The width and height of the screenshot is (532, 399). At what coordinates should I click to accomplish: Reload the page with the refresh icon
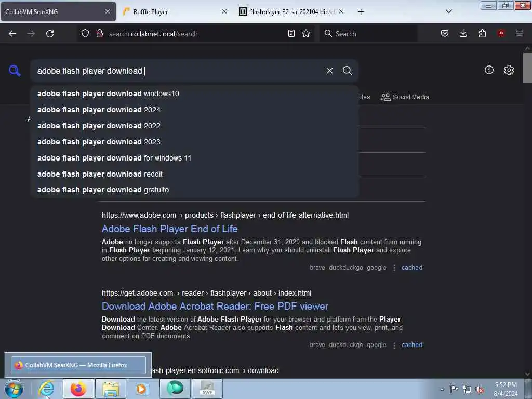50,34
